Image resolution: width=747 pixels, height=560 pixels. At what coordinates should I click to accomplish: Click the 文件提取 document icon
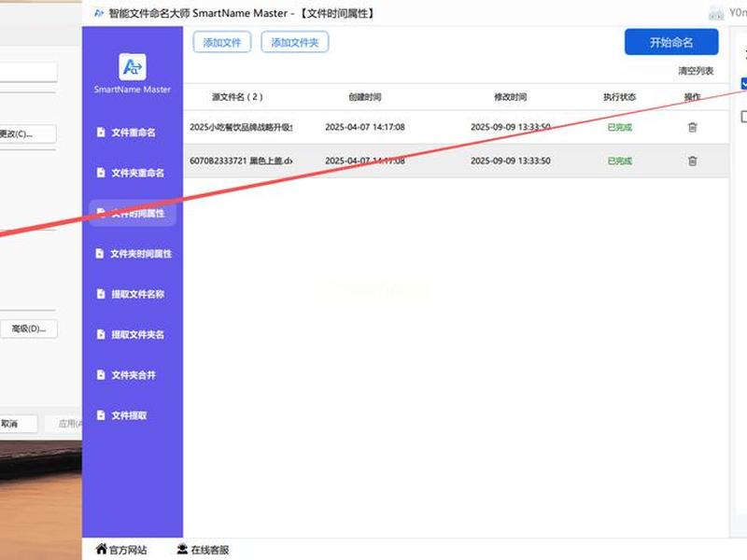tap(101, 415)
